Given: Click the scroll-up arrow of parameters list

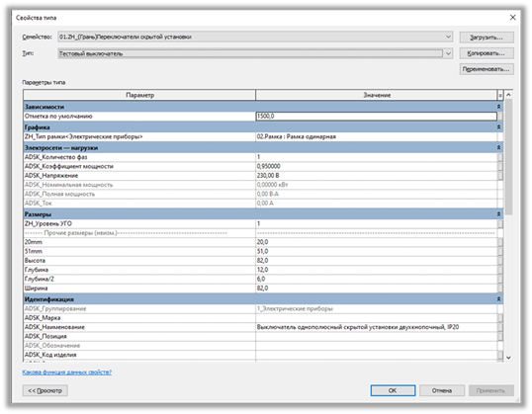Looking at the screenshot, I should (x=508, y=95).
